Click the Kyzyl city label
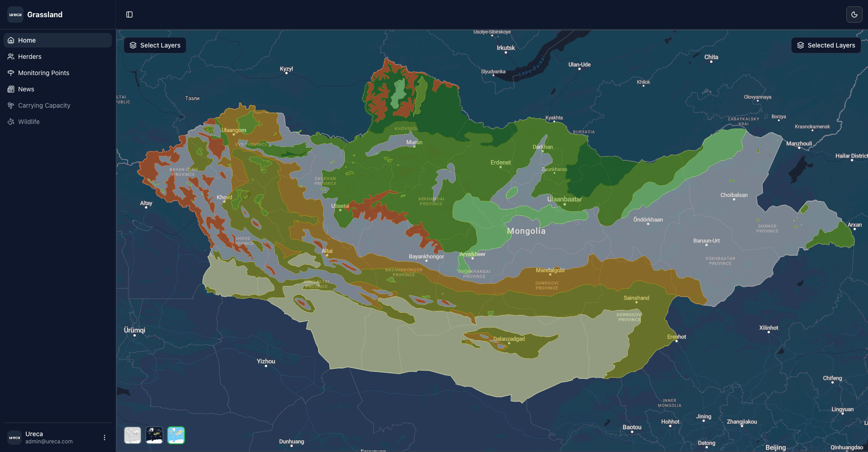Screen dimensions: 868x452 [x=286, y=69]
